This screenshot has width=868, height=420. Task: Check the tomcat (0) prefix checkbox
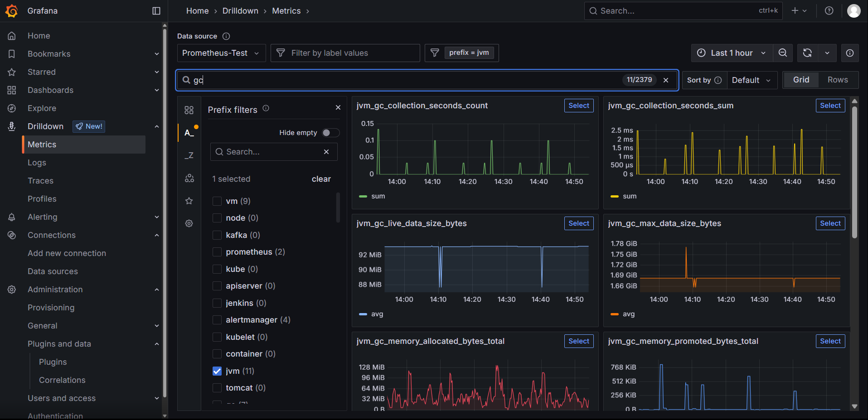click(x=217, y=388)
